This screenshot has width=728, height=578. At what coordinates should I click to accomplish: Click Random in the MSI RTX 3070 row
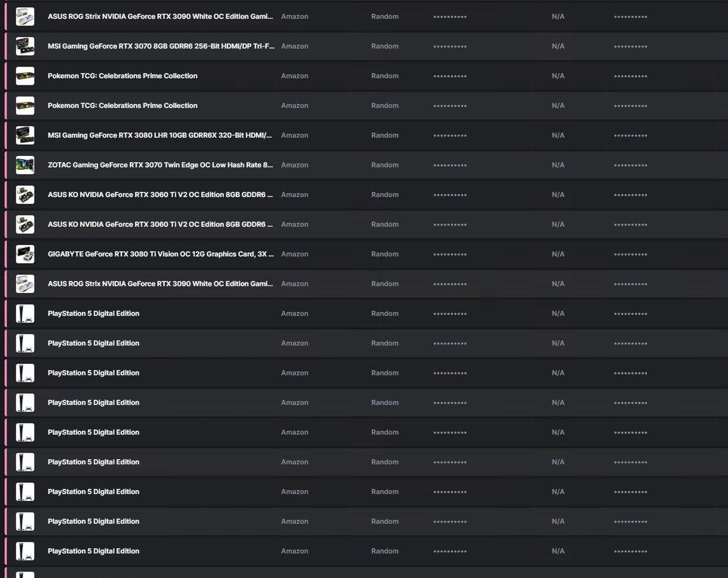[x=385, y=46]
